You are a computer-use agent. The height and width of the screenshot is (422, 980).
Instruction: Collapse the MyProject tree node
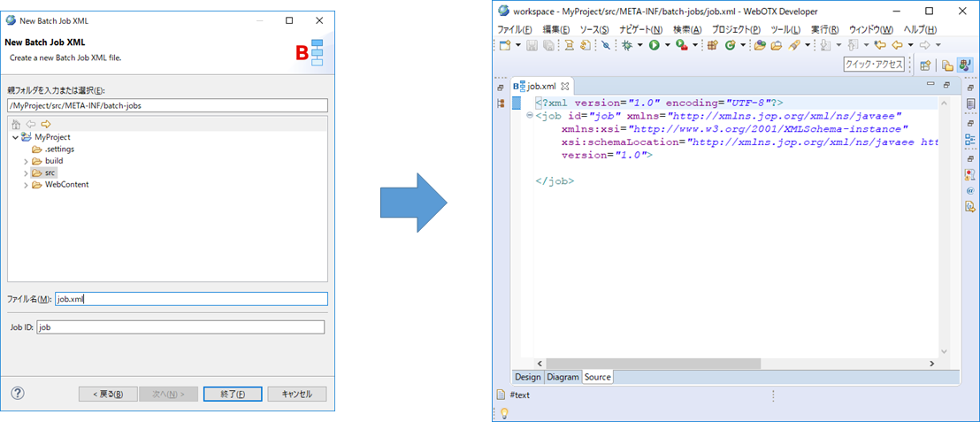pos(15,137)
